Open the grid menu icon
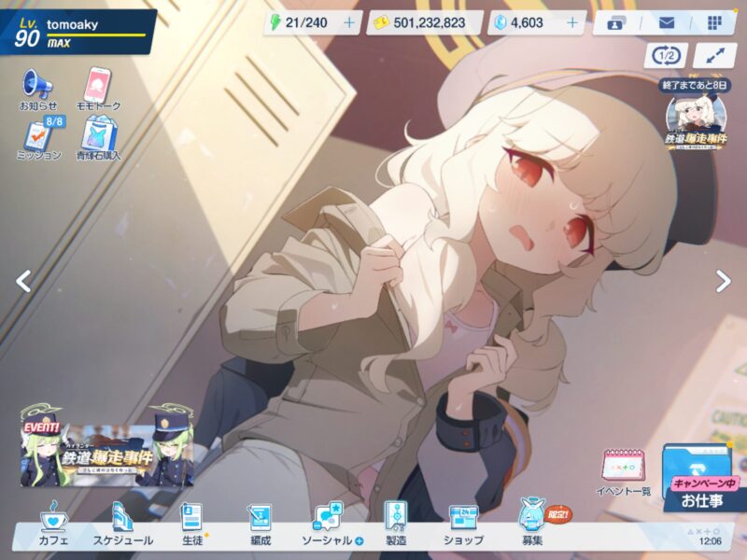This screenshot has height=560, width=747. [714, 22]
